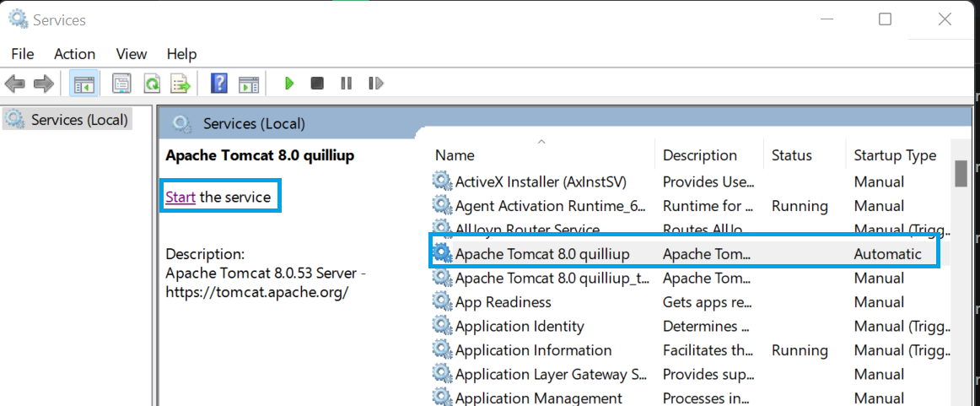Open the View menu
980x406 pixels.
[132, 54]
